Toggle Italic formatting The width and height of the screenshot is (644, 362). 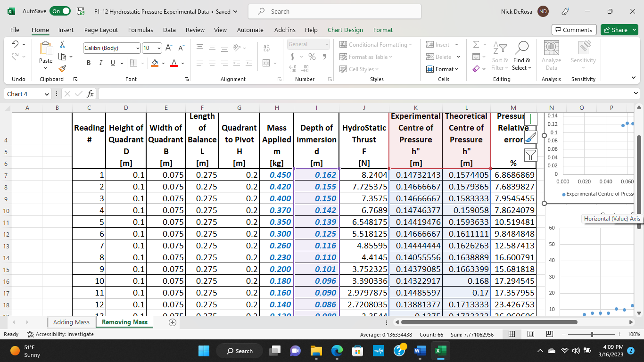click(101, 63)
